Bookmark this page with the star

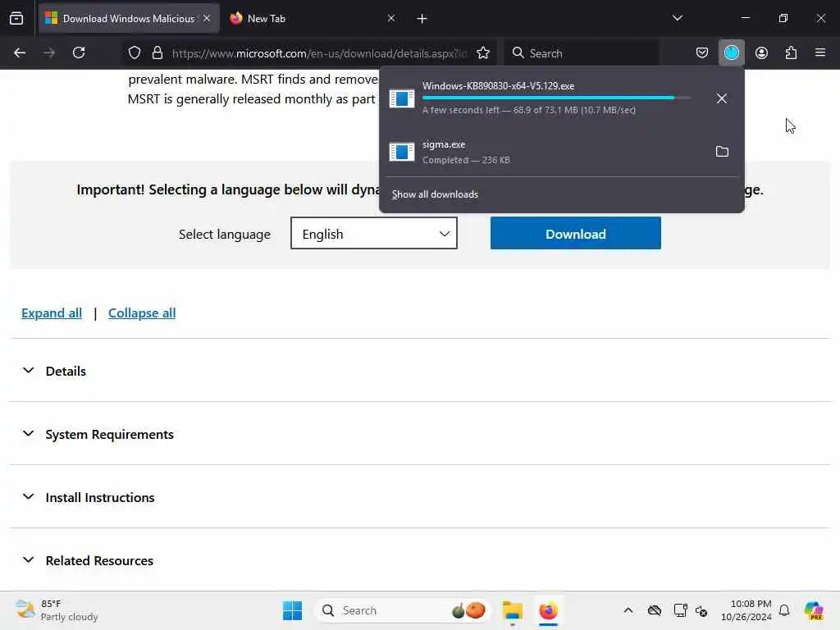pos(483,53)
